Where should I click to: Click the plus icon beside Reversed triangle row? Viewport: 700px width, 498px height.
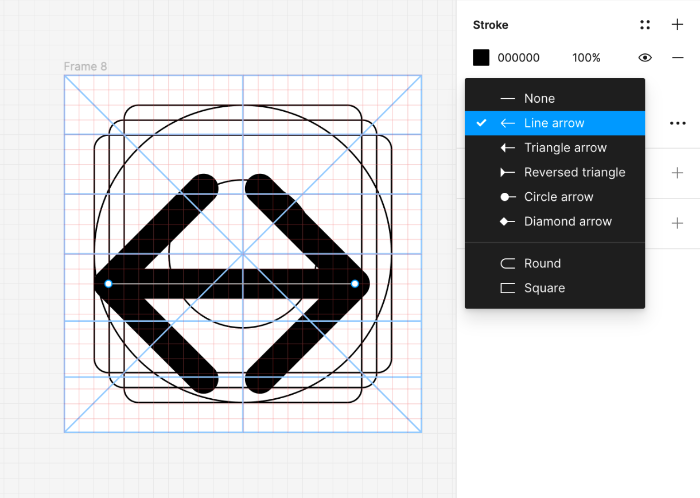[x=677, y=173]
